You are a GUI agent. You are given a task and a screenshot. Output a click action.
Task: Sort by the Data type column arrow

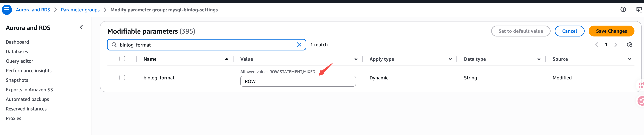539,59
